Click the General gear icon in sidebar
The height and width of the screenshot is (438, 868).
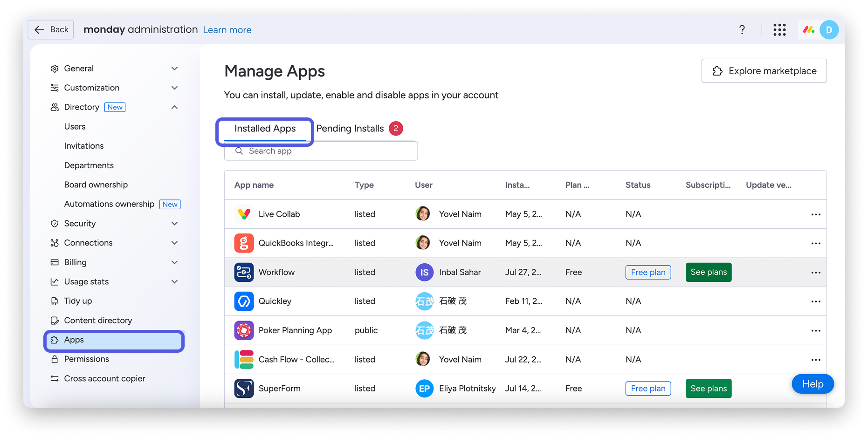pyautogui.click(x=55, y=68)
